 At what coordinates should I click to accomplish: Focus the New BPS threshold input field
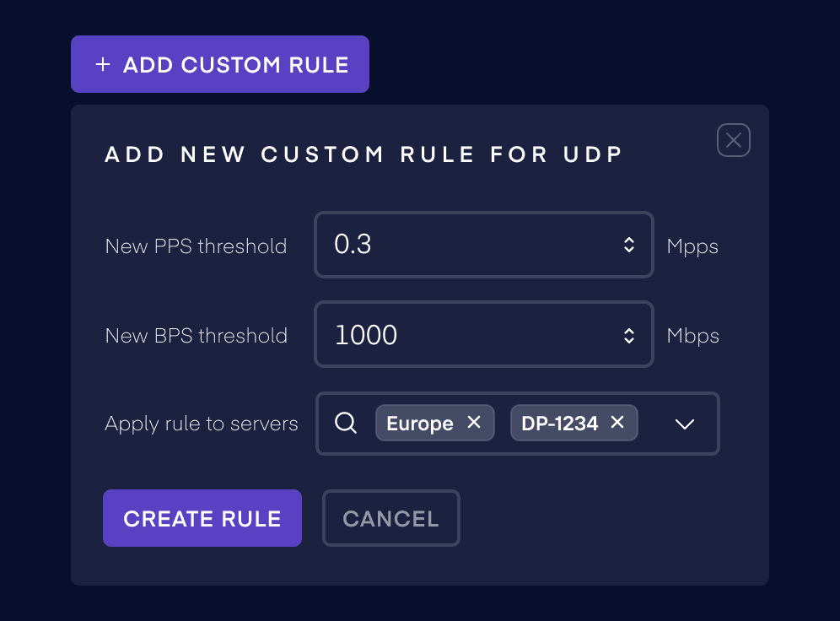click(x=464, y=335)
